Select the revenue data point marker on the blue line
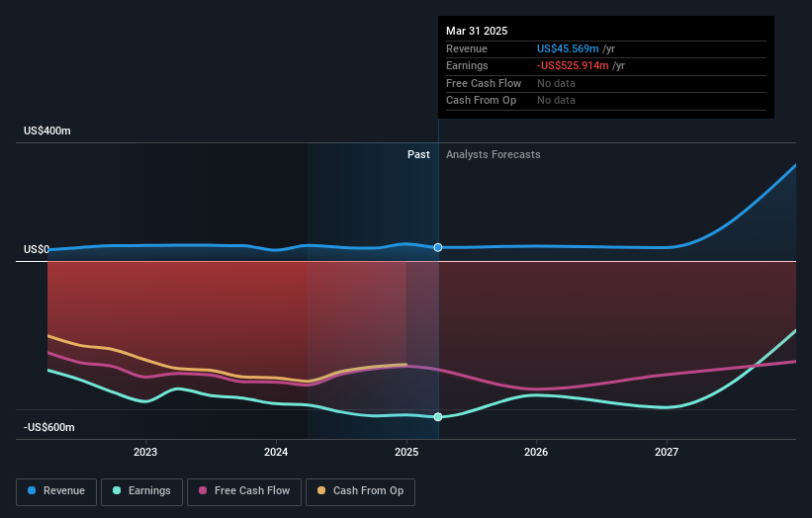Viewport: 812px width, 518px height. click(x=438, y=248)
